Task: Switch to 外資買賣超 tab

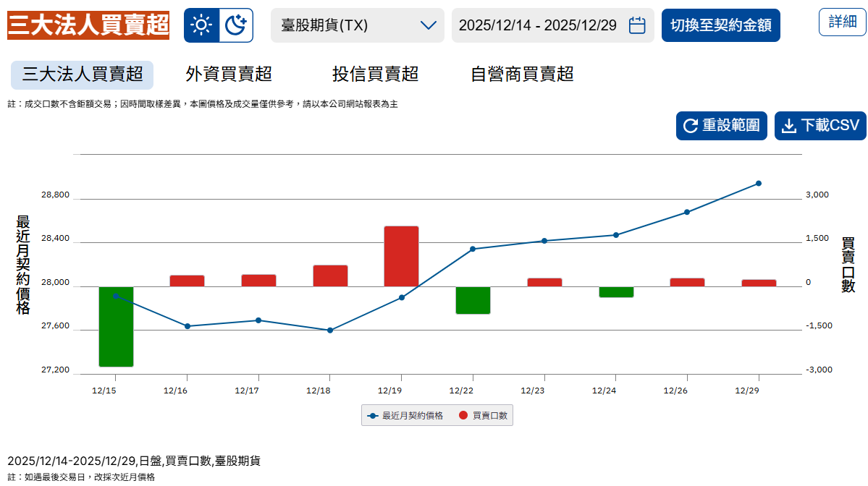Action: [x=228, y=74]
